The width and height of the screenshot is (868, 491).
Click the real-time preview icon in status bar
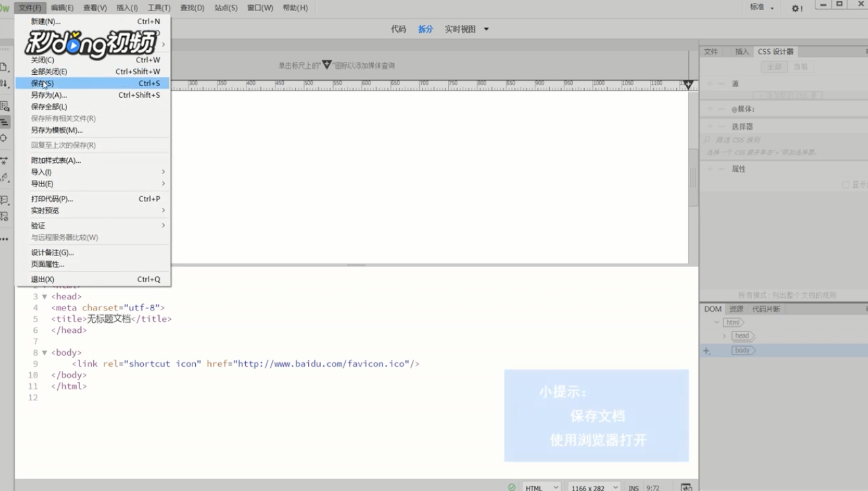(686, 488)
